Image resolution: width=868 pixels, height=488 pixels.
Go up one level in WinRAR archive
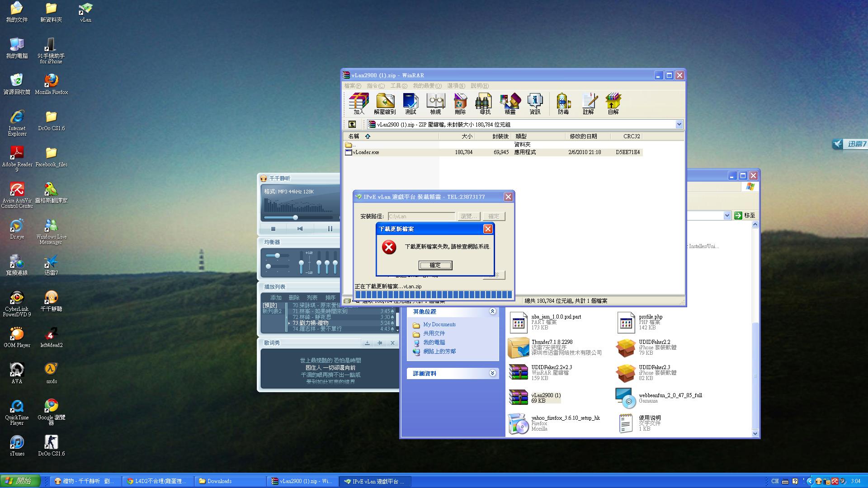(x=352, y=124)
